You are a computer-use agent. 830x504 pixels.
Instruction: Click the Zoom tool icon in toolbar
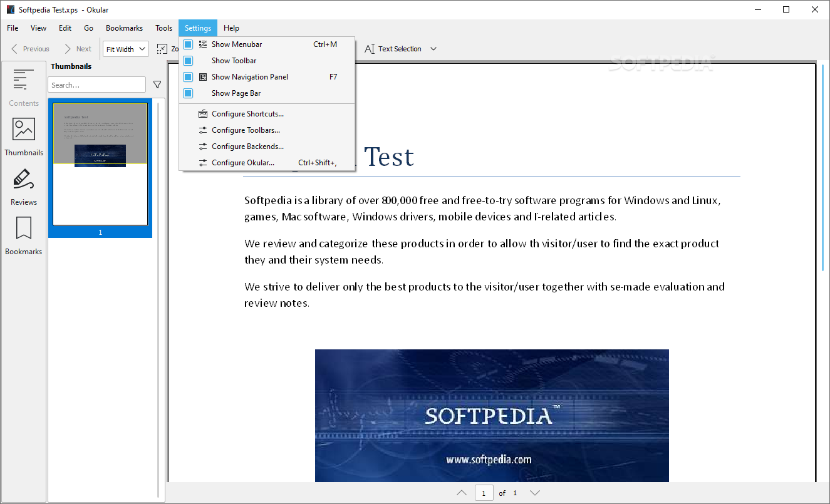click(x=162, y=49)
